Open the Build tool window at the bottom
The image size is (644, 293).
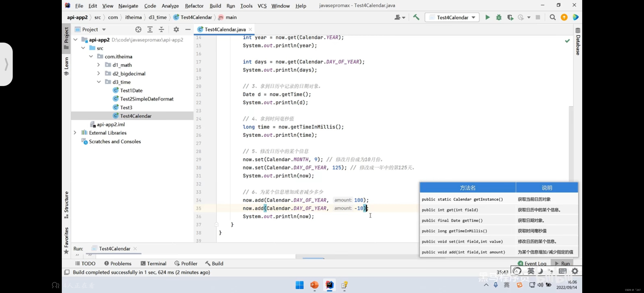214,263
